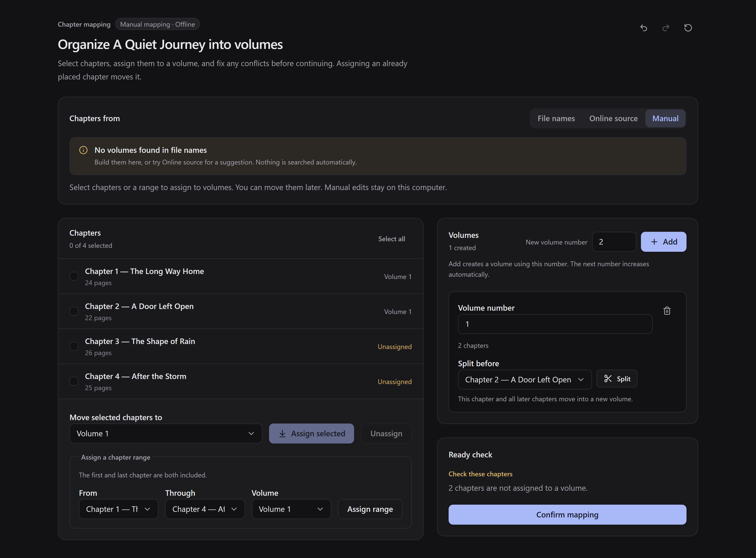
Task: Select the Chapter 3 — The Shape of Rain checkbox
Action: (74, 346)
